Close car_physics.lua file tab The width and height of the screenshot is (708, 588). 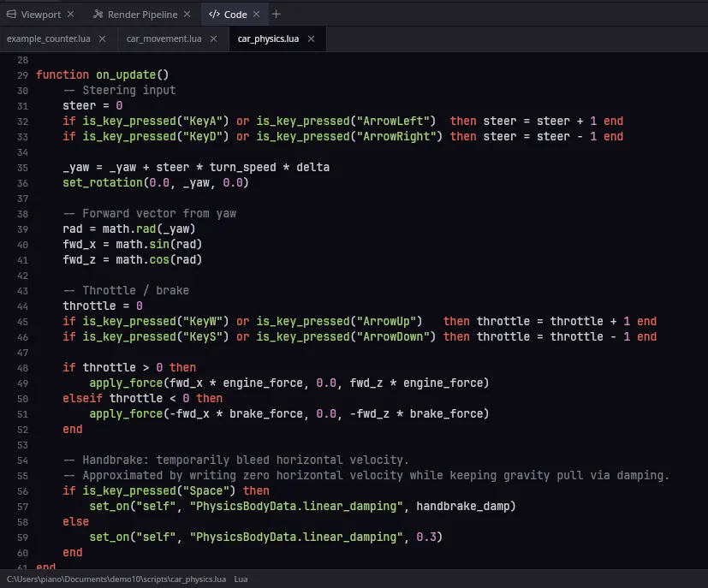pos(311,39)
